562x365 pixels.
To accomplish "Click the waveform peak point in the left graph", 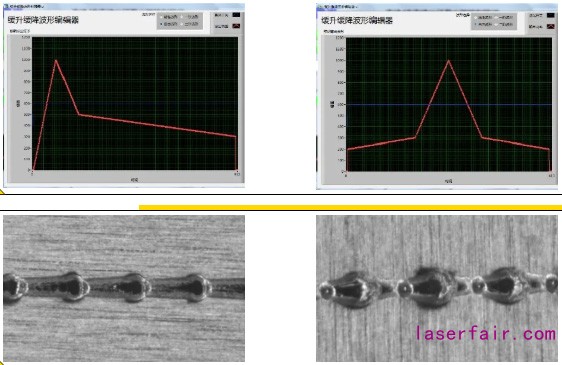I will (x=56, y=60).
